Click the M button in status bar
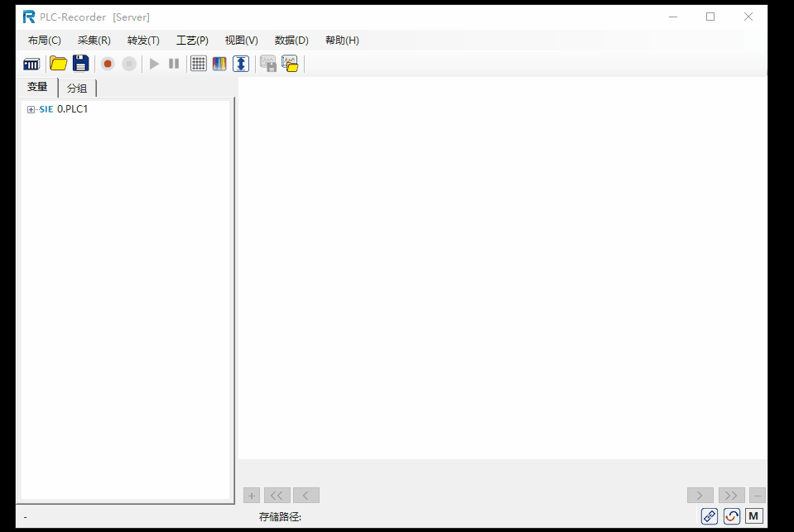794x532 pixels. pyautogui.click(x=753, y=515)
